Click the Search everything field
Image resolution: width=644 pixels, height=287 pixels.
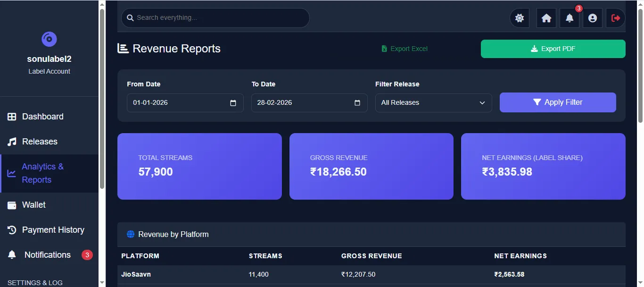tap(215, 18)
